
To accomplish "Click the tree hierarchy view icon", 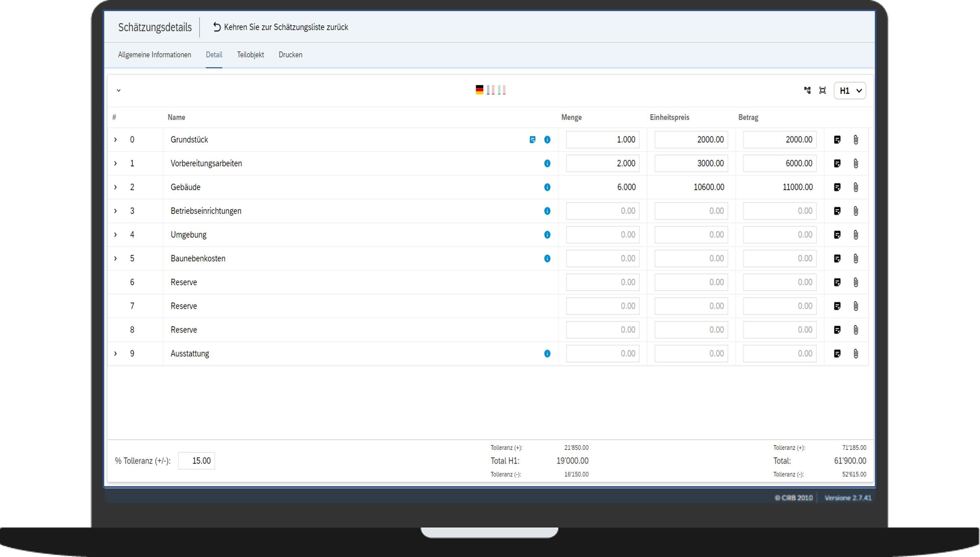I will (x=807, y=90).
